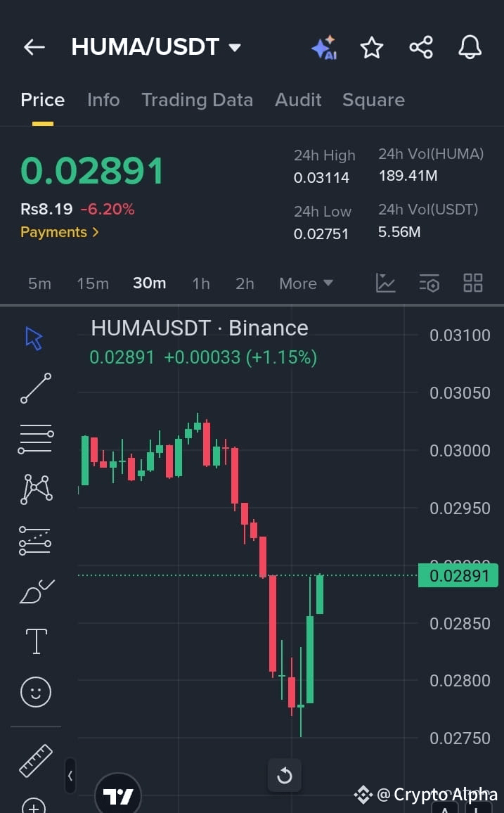Reset the chart view with the circular arrow
504x813 pixels.
pos(285,776)
